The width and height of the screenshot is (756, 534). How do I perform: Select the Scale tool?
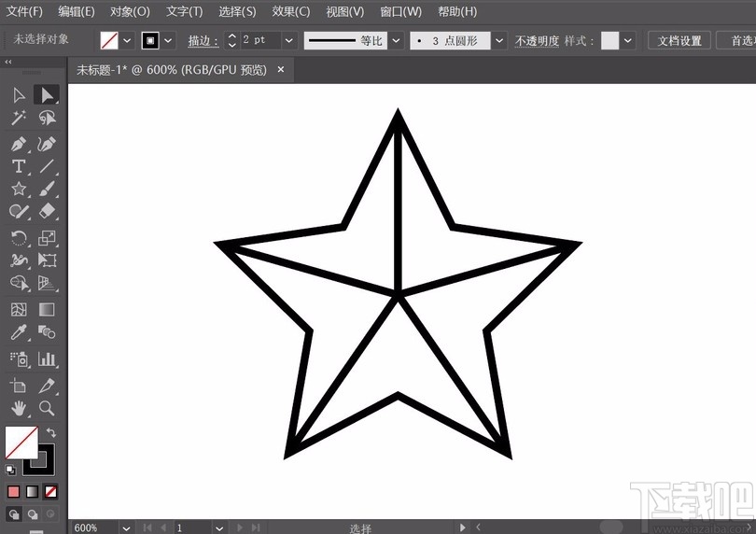(47, 237)
